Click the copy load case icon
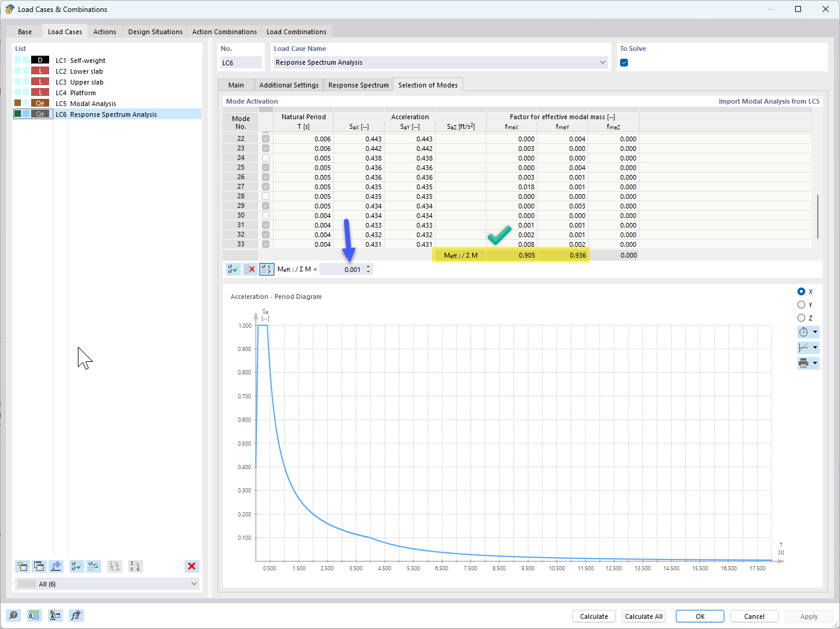Screen dimensions: 840x629 39,566
